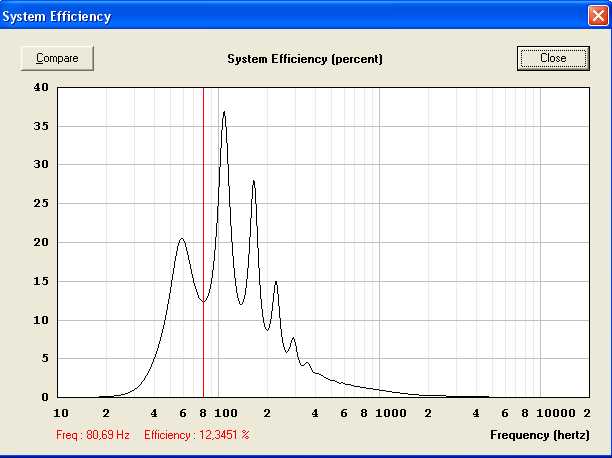The width and height of the screenshot is (612, 458).
Task: Click the 40 label on efficiency axis
Action: click(41, 87)
